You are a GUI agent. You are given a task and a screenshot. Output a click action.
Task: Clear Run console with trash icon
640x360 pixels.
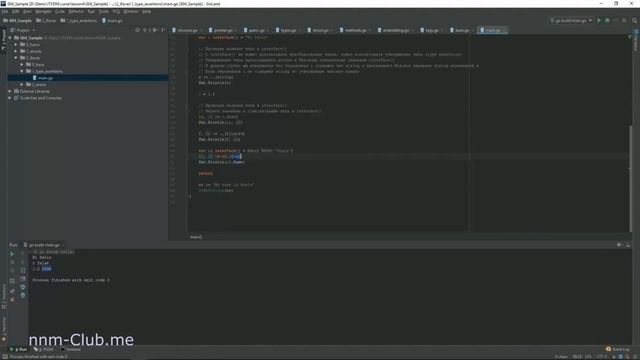pyautogui.click(x=23, y=295)
